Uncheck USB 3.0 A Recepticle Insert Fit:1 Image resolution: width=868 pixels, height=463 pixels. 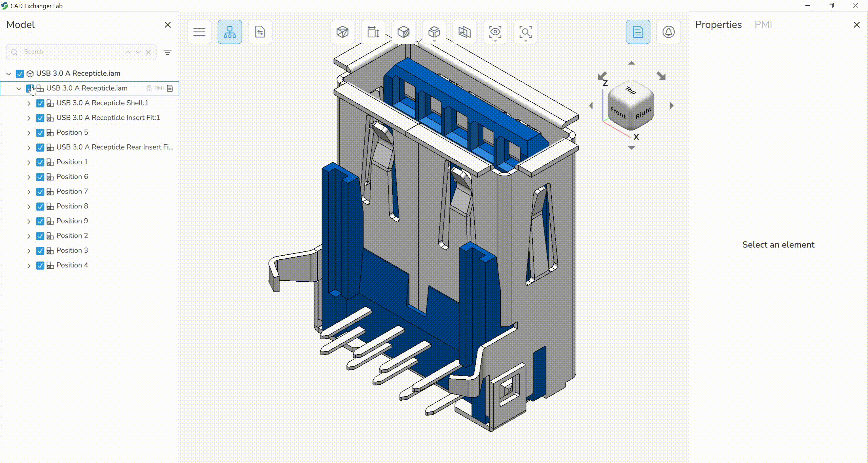click(40, 118)
